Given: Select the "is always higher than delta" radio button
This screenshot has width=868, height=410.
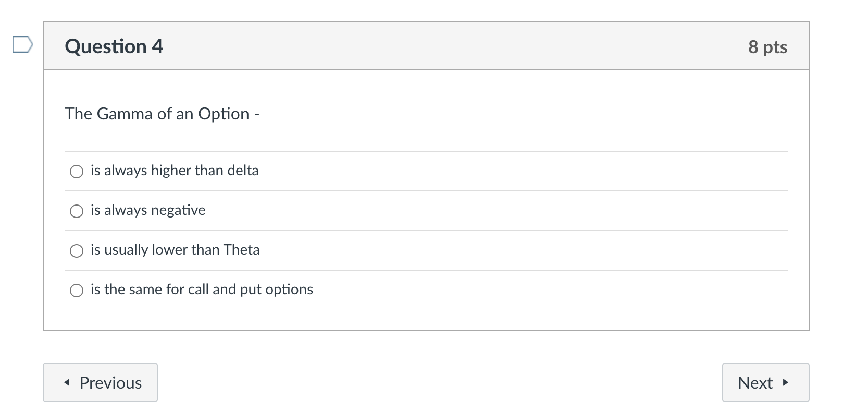Looking at the screenshot, I should click(77, 172).
